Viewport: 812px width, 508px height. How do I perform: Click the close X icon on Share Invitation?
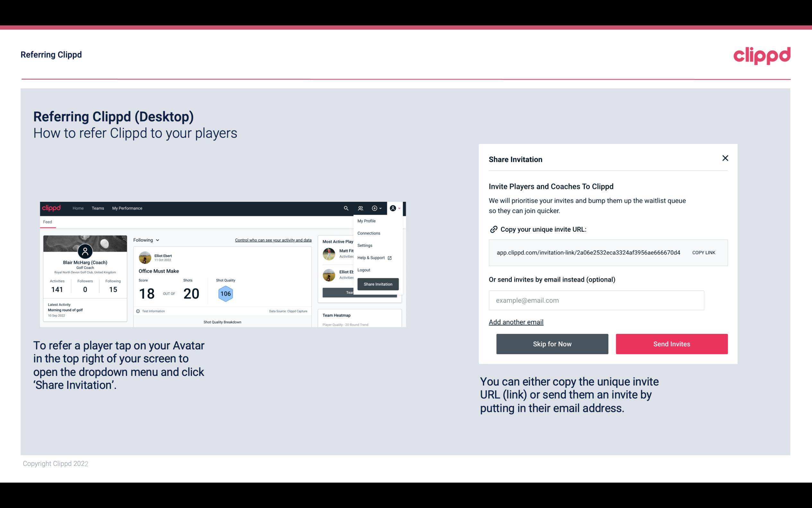724,158
